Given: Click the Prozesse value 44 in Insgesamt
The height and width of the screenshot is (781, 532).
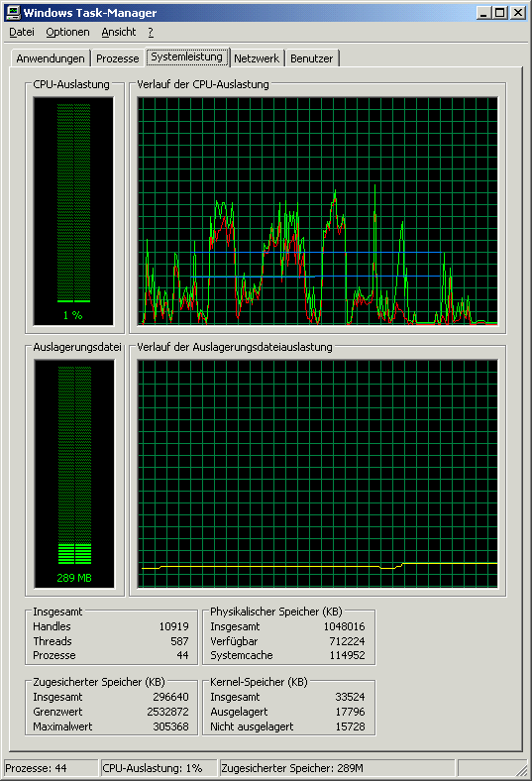Looking at the screenshot, I should (182, 655).
